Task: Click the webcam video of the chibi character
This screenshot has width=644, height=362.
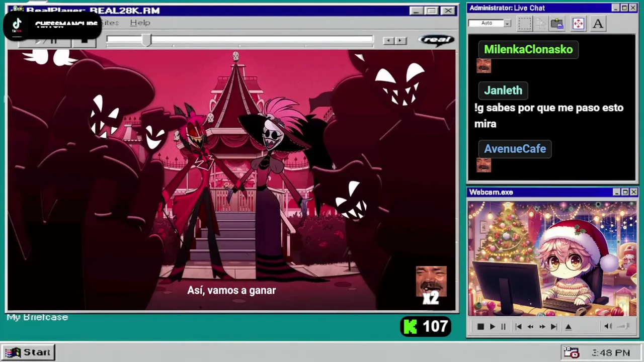Action: [x=552, y=259]
